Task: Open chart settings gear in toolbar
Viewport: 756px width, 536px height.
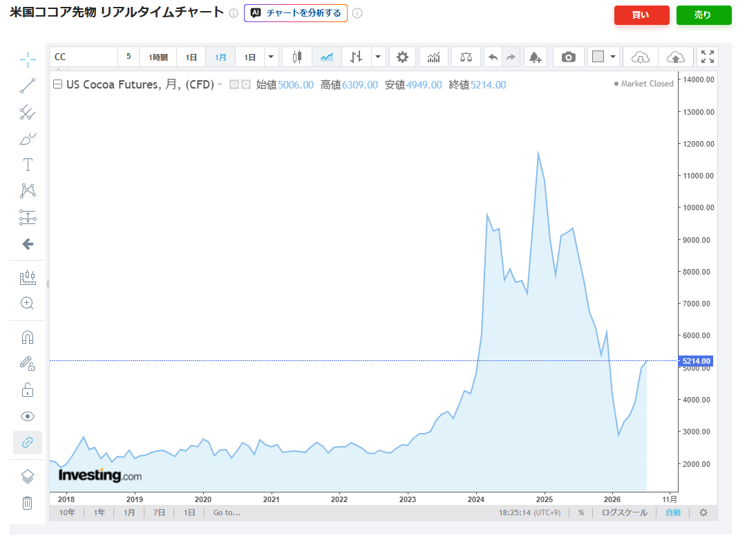Action: [x=403, y=57]
